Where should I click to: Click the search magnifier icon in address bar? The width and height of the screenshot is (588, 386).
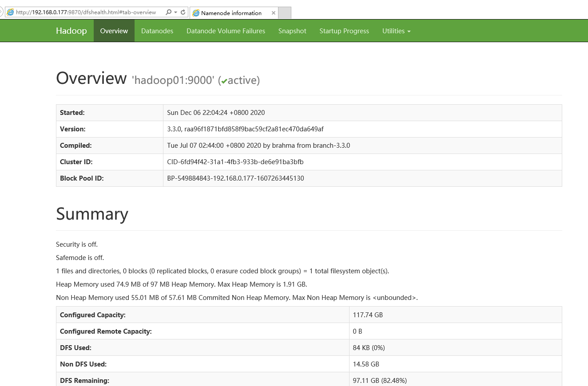pos(168,12)
